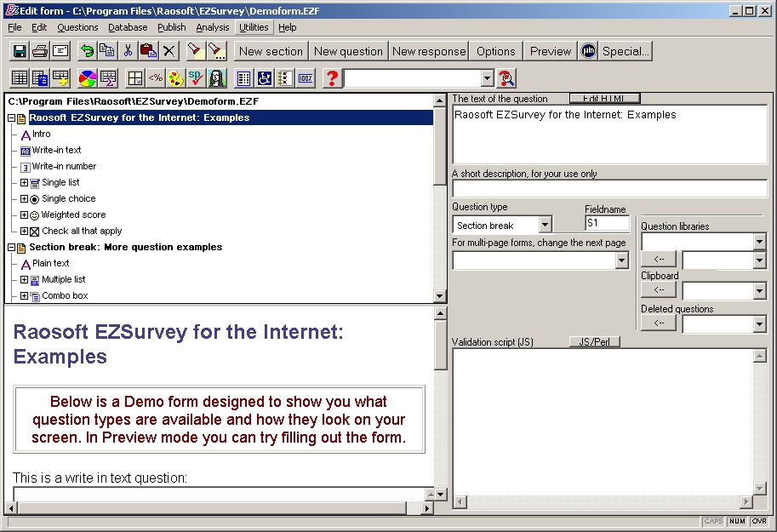Screen dimensions: 777x532
Task: Open the Question libraries top dropdown
Action: tap(759, 242)
